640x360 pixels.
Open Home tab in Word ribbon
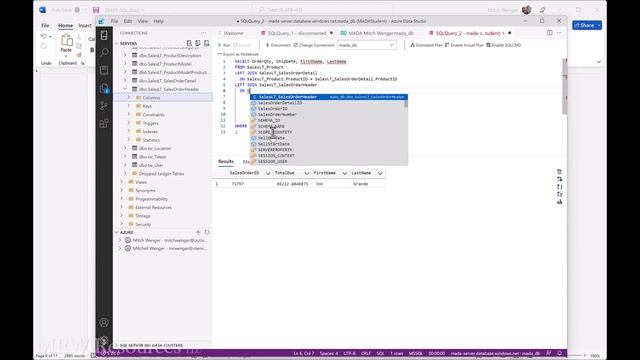pyautogui.click(x=65, y=25)
